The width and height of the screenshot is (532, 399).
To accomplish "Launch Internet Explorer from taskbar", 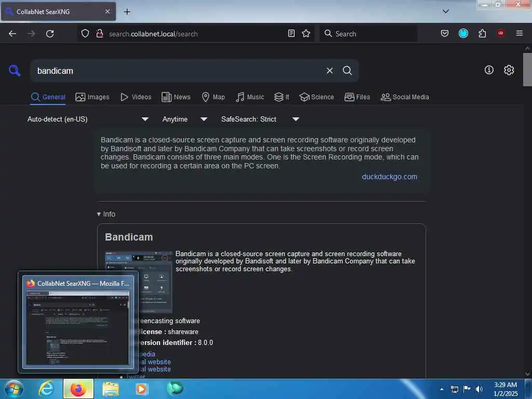I will coord(46,389).
